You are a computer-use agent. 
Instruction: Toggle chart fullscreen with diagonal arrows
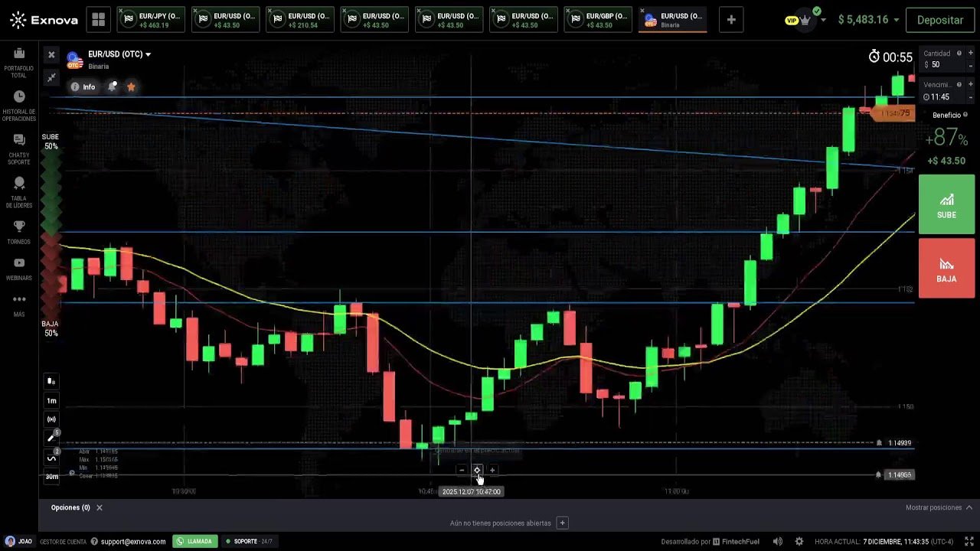point(51,77)
